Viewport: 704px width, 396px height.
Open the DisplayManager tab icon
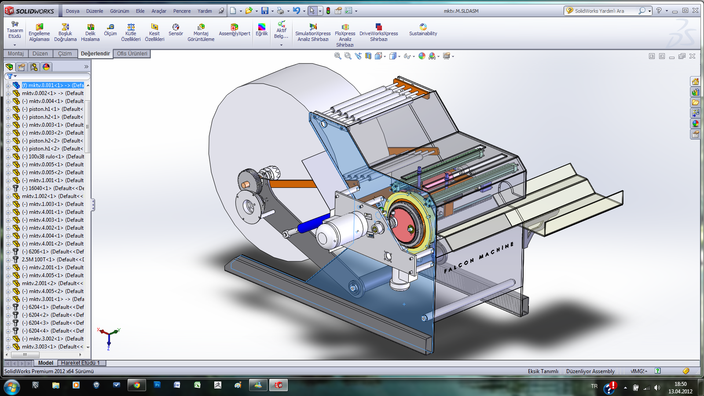coord(46,67)
